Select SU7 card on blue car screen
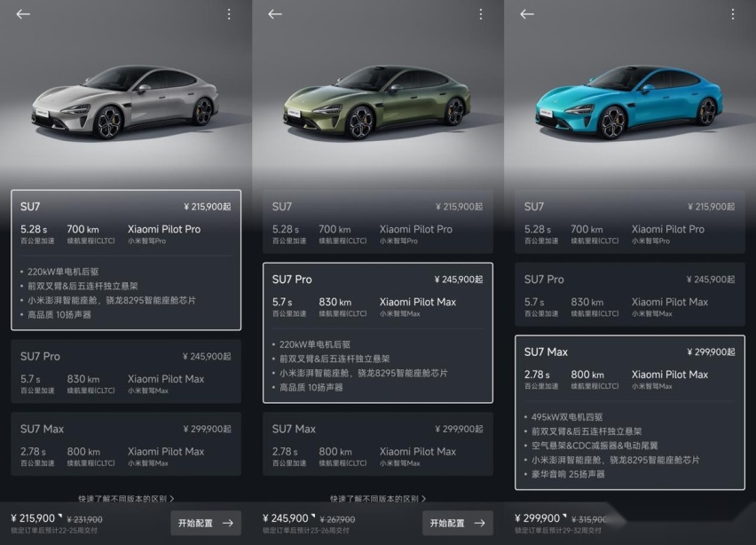Image resolution: width=756 pixels, height=545 pixels. click(630, 221)
